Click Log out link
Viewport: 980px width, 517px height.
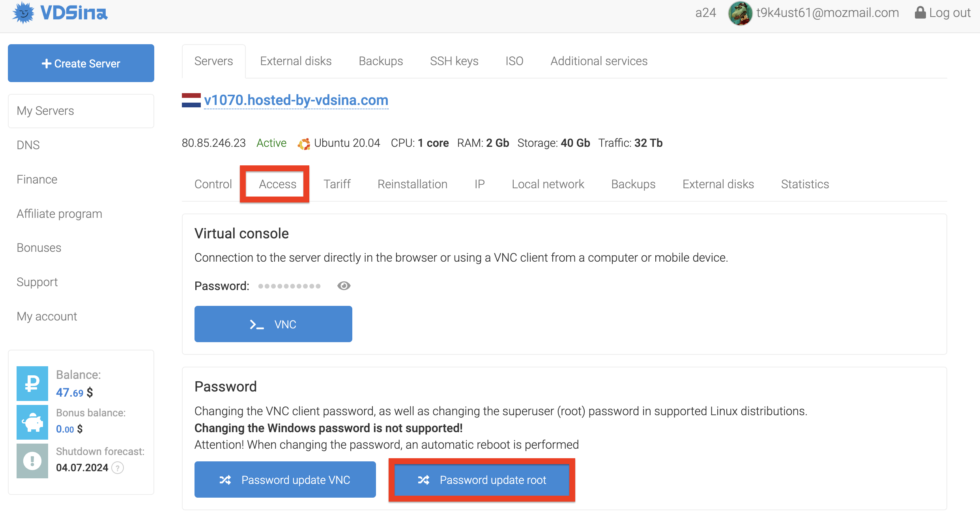(x=943, y=13)
